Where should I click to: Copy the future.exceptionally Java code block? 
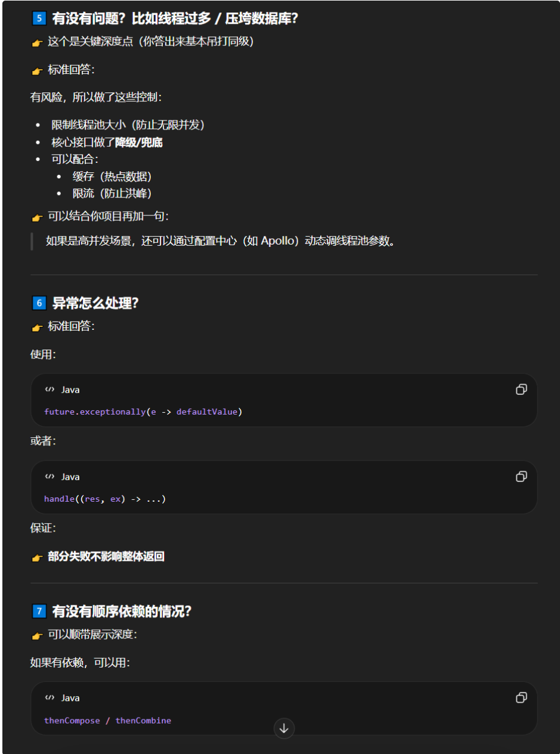pos(521,390)
